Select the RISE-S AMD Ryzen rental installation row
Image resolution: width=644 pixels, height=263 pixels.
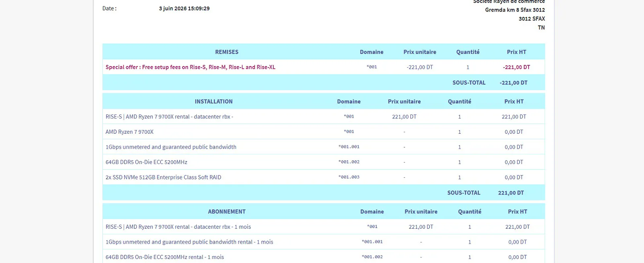point(324,117)
